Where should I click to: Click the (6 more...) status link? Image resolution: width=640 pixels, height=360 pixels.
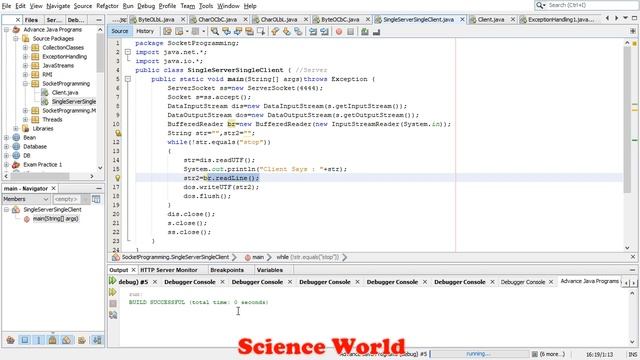552,354
